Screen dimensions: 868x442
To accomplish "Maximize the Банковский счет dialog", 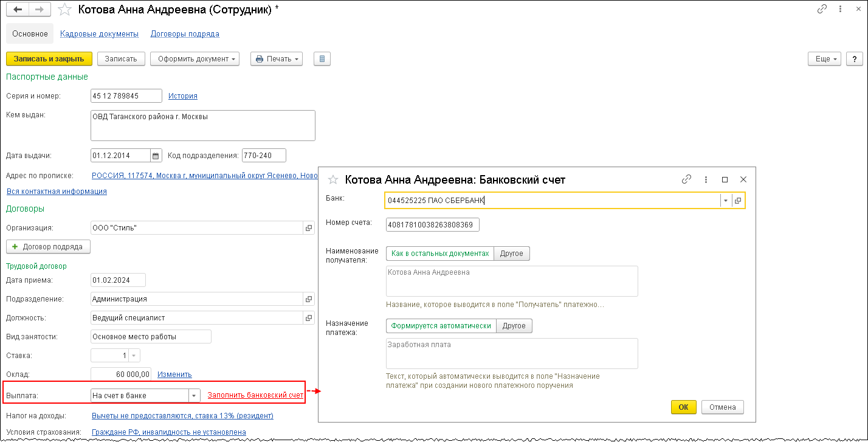I will pyautogui.click(x=725, y=179).
